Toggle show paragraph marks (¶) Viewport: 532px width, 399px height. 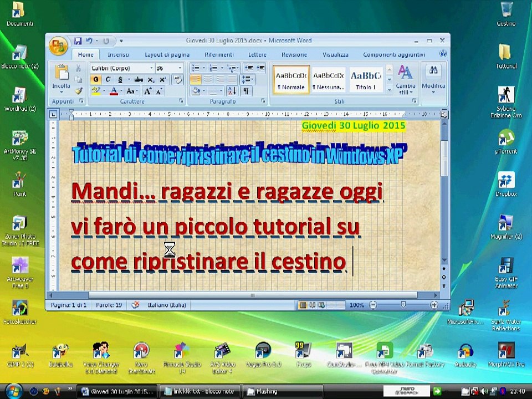point(246,91)
